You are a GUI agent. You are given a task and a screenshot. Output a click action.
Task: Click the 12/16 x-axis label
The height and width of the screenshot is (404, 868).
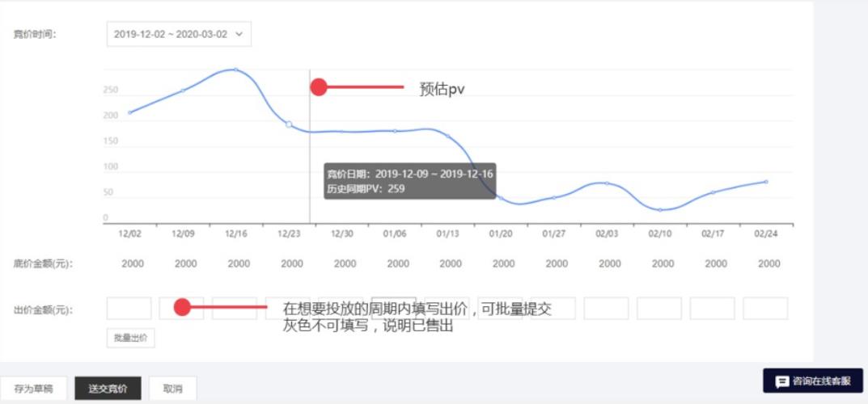(x=236, y=234)
